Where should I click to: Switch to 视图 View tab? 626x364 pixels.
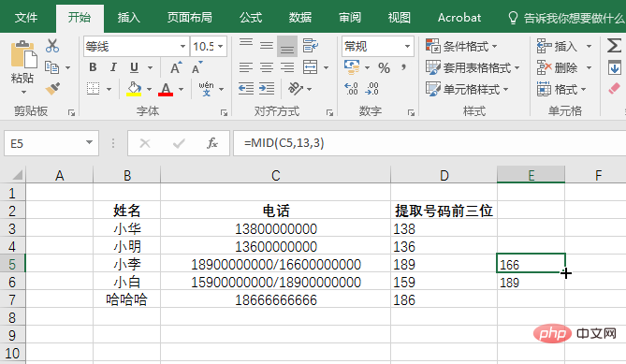(400, 18)
